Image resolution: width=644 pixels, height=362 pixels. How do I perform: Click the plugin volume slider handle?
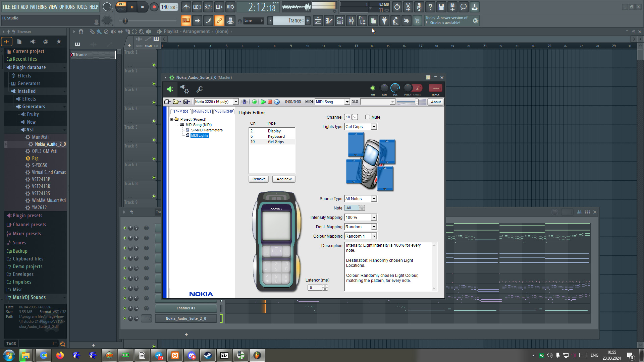tap(417, 102)
